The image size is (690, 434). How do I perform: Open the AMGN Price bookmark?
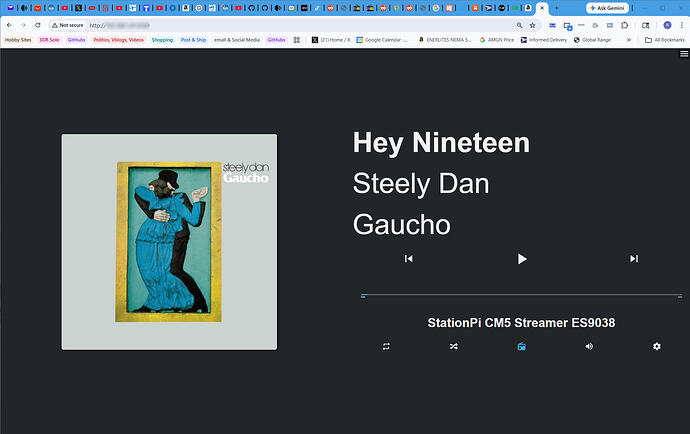point(497,40)
